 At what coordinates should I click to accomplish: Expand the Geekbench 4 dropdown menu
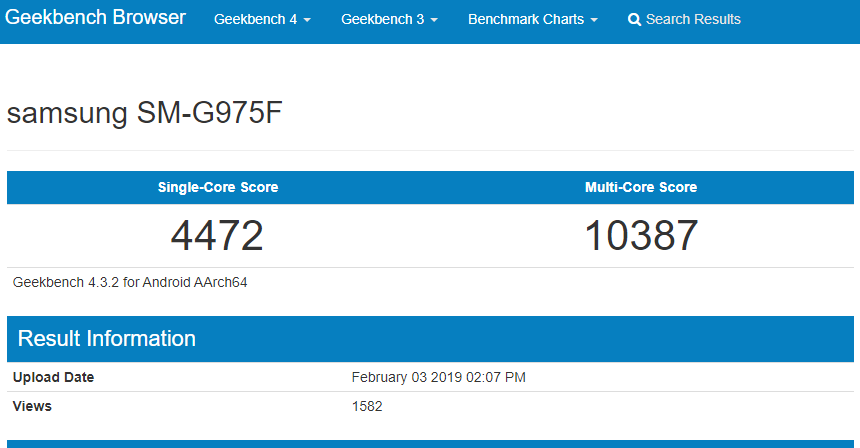click(262, 19)
